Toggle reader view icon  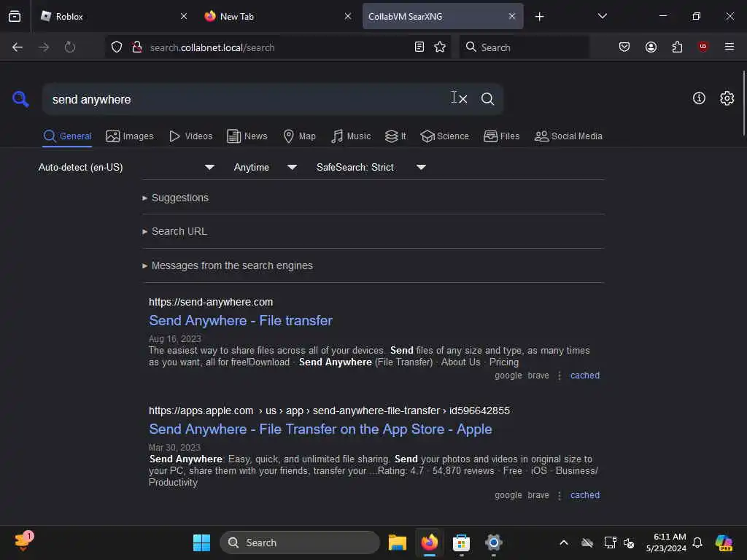419,47
